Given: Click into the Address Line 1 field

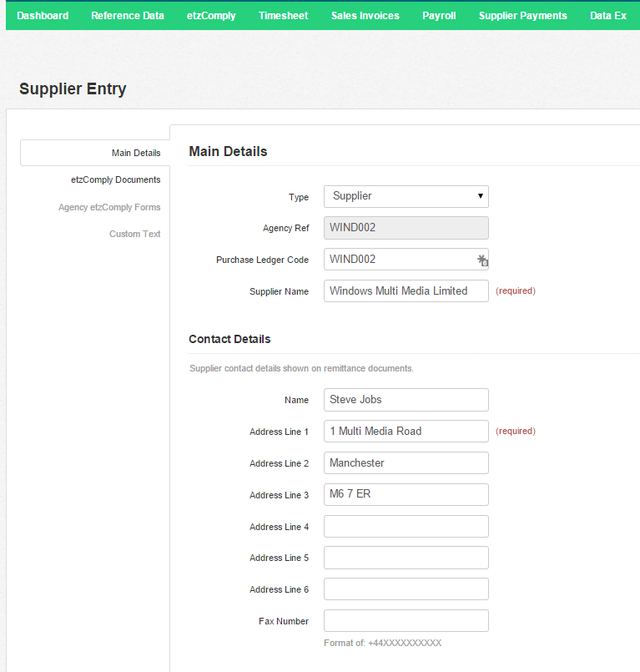Looking at the screenshot, I should [406, 431].
